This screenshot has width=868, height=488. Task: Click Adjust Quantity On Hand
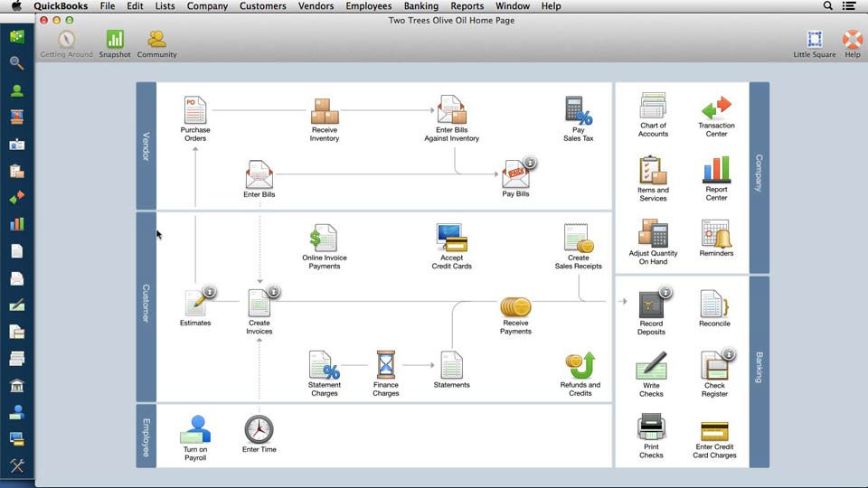click(x=653, y=233)
